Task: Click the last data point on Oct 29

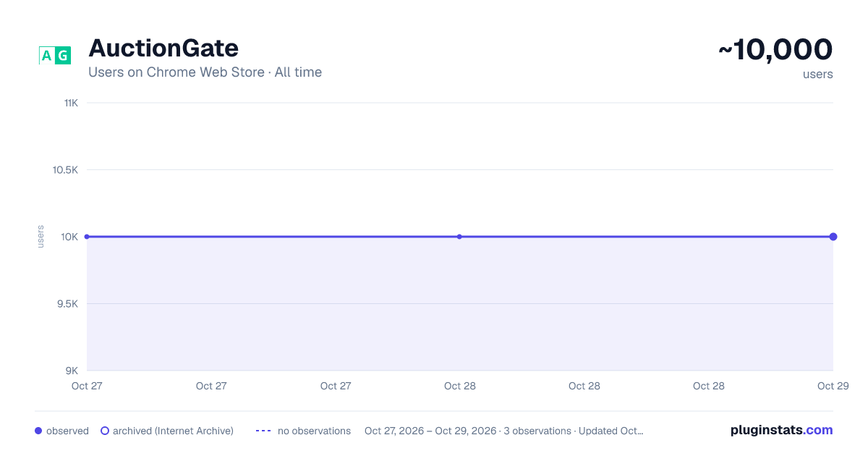Action: pyautogui.click(x=833, y=237)
